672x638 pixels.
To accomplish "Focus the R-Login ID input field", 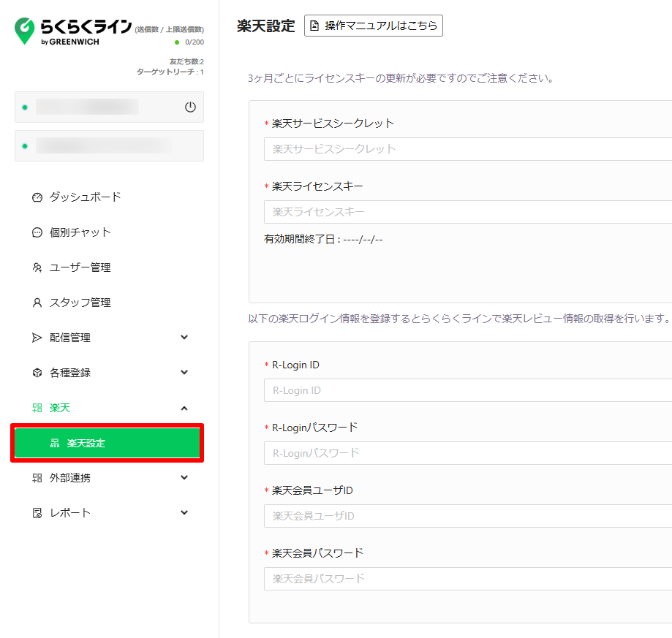I will [x=468, y=390].
